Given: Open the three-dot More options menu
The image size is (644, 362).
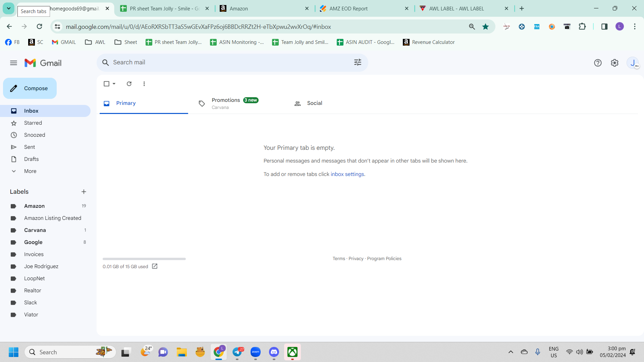Looking at the screenshot, I should [x=144, y=84].
